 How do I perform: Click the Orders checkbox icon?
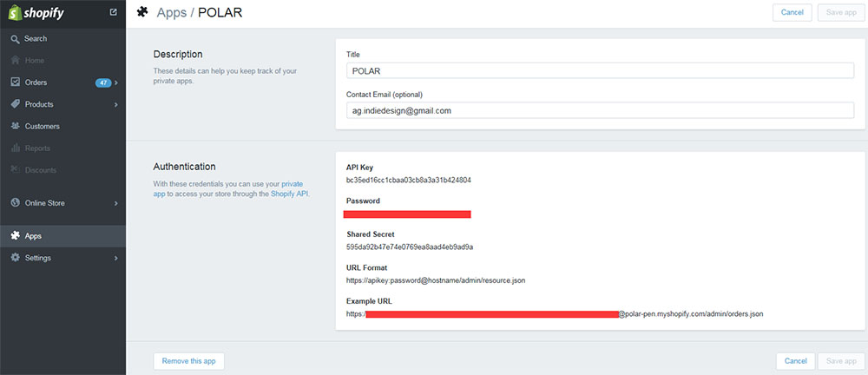point(15,82)
